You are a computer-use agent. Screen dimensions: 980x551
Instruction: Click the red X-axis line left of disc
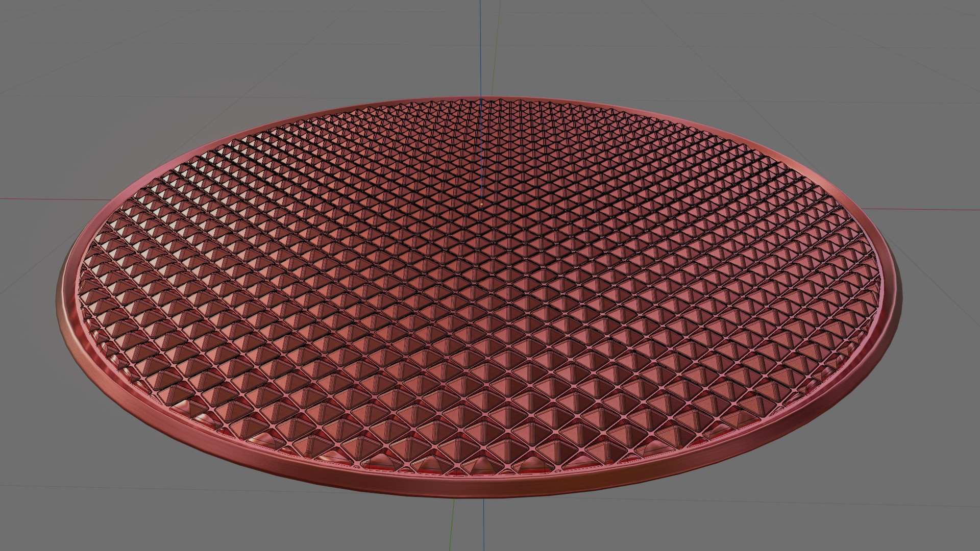(x=51, y=199)
